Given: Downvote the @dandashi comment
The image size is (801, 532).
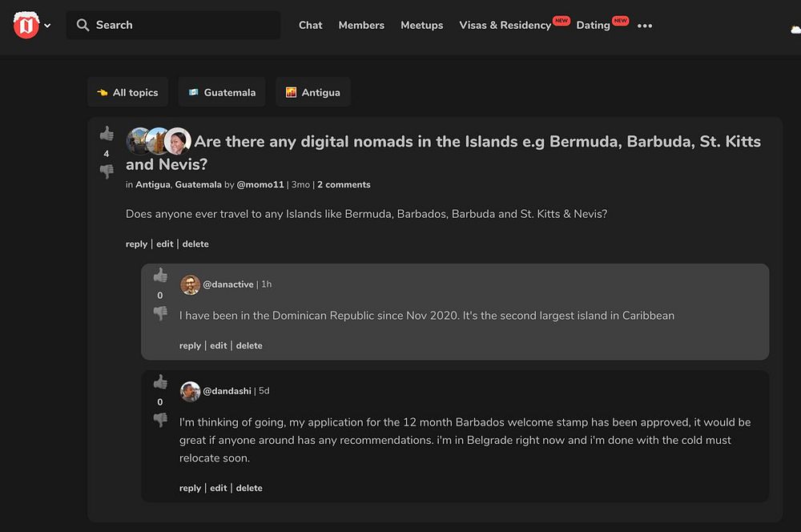Looking at the screenshot, I should pyautogui.click(x=160, y=420).
